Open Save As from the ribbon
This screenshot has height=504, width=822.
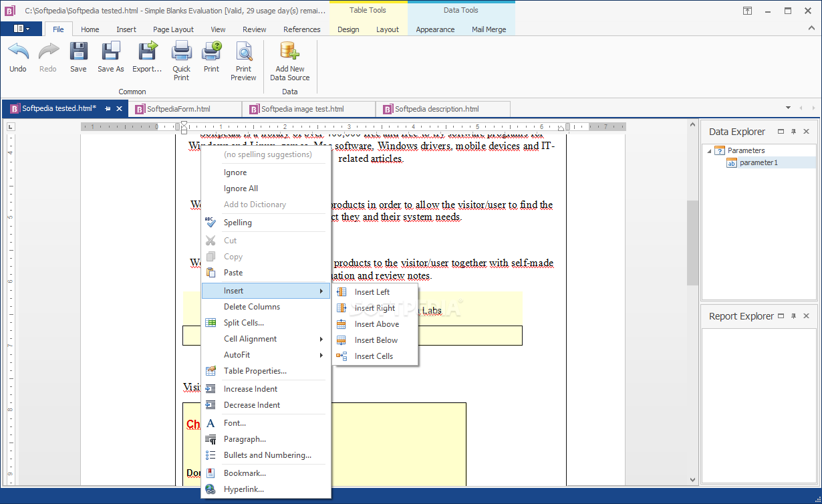point(111,52)
